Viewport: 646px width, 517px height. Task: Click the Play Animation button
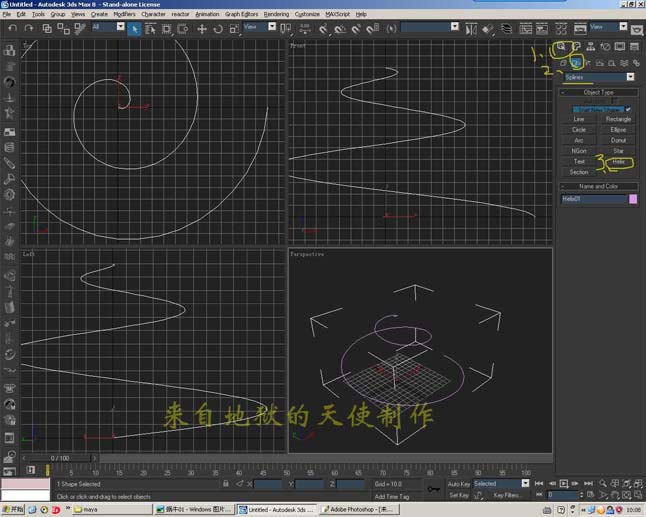click(564, 484)
